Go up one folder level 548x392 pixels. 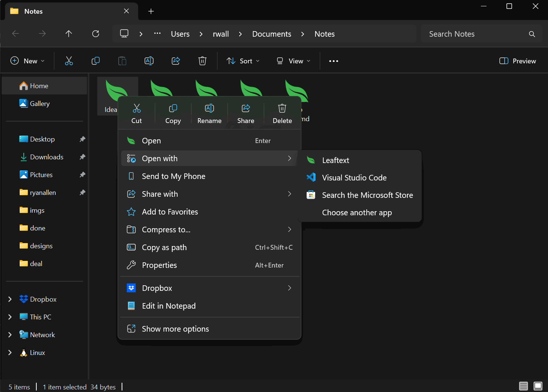point(69,34)
